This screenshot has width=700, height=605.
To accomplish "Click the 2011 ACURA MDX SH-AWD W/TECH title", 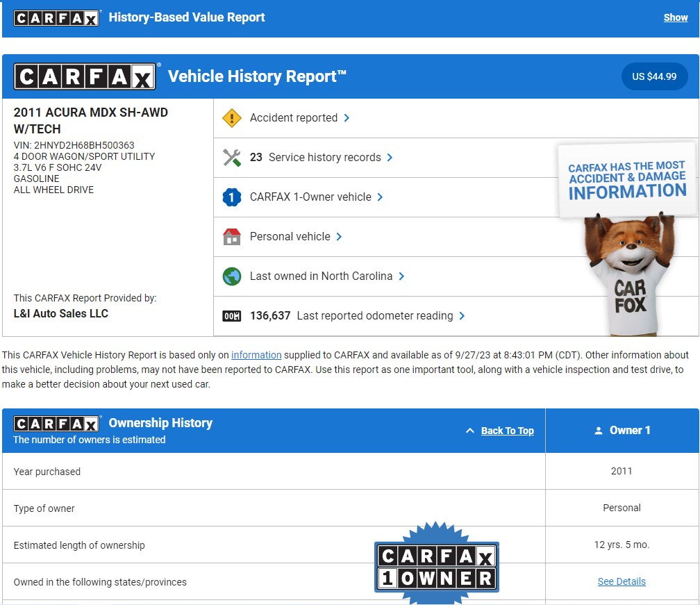I will pos(90,121).
